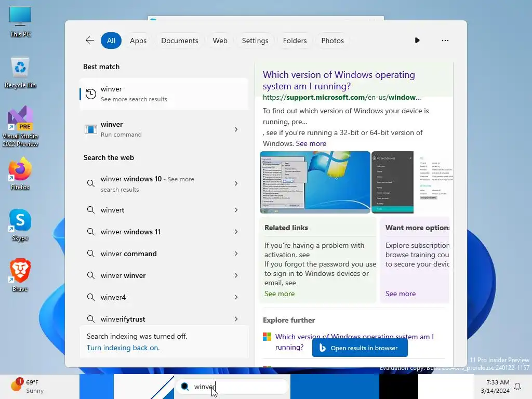
Task: Select the winver windows 10 web suggestion
Action: (x=164, y=183)
